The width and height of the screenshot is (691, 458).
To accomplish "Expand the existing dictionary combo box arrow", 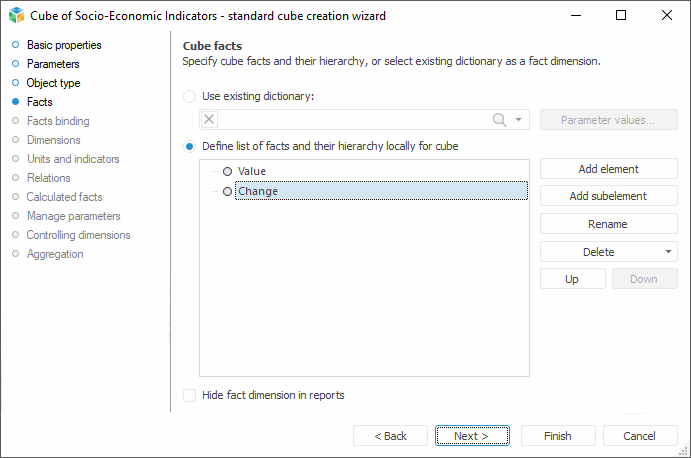I will pos(519,120).
